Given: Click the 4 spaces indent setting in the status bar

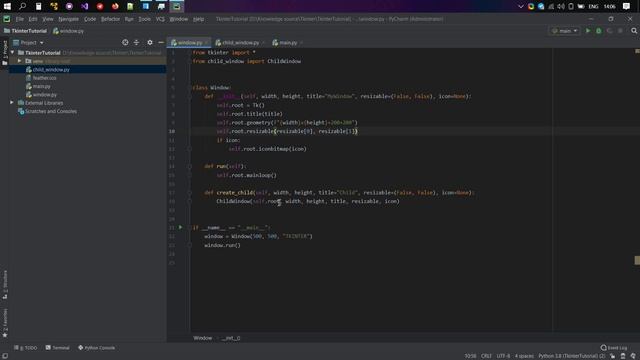Looking at the screenshot, I should (x=524, y=356).
